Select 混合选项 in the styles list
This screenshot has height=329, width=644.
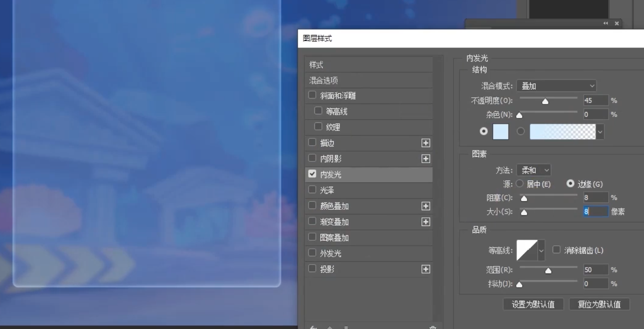323,81
